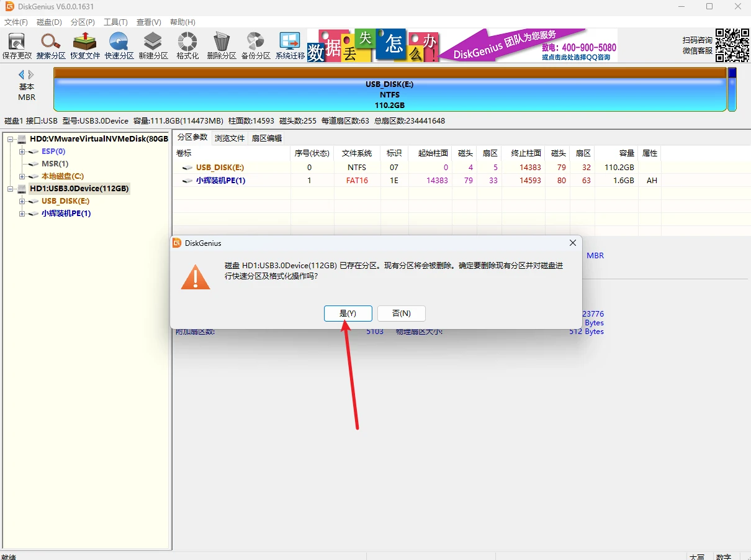
Task: Confirm with the 是(Y) button
Action: [348, 314]
